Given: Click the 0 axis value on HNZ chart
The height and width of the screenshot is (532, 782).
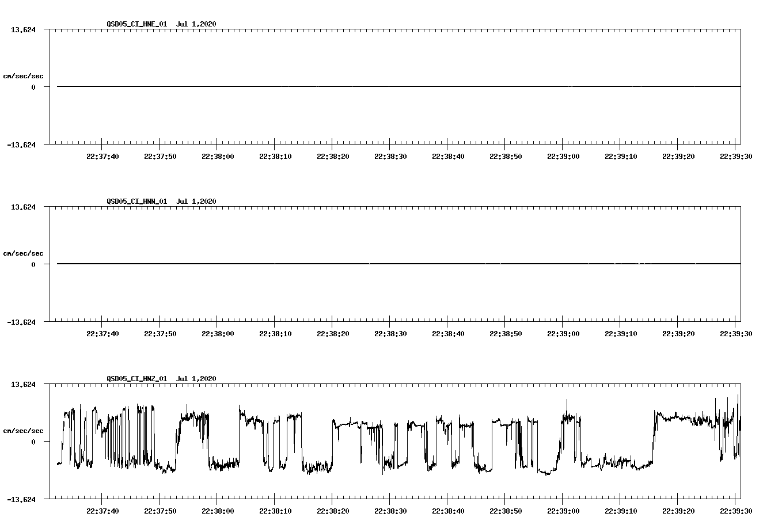Looking at the screenshot, I should [x=33, y=442].
